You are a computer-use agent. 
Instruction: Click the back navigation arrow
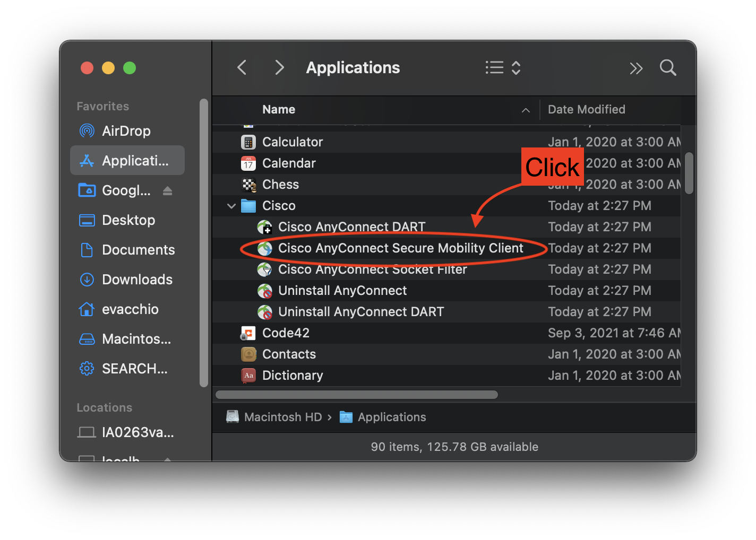(x=242, y=68)
